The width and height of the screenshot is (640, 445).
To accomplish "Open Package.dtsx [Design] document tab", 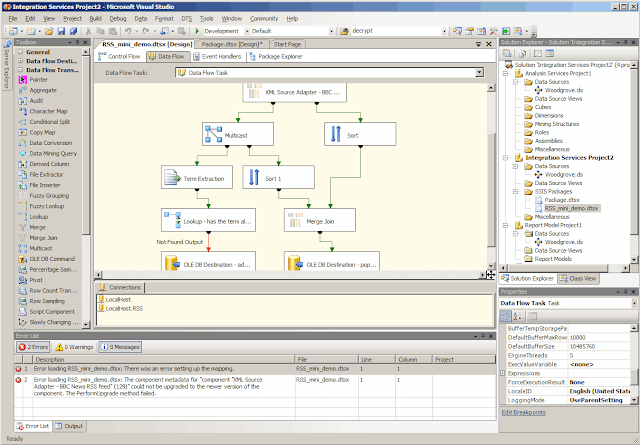I will click(x=231, y=44).
